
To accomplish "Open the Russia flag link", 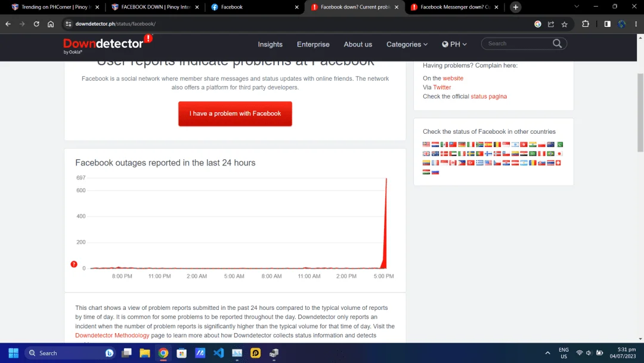I will click(x=435, y=172).
